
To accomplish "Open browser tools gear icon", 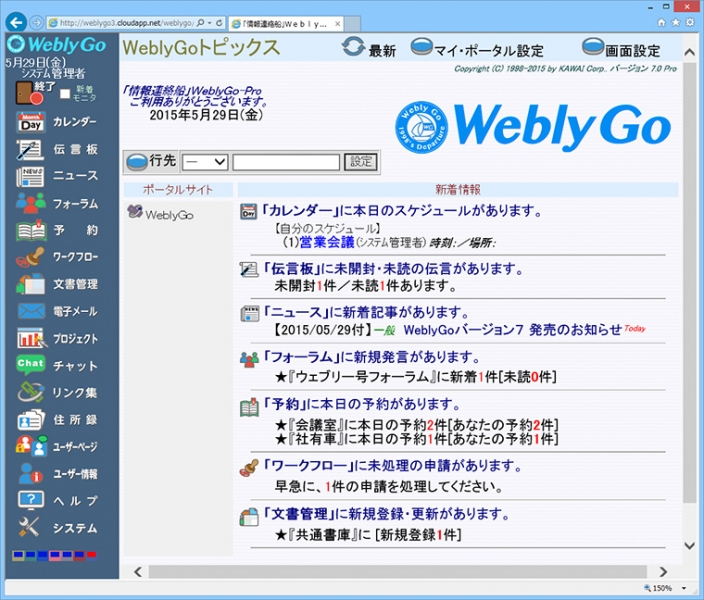I will point(690,22).
